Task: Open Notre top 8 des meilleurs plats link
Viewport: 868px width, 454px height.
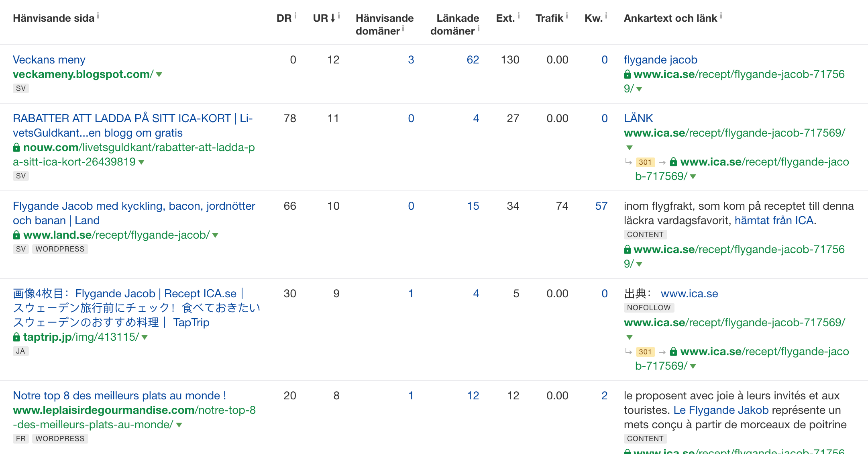Action: coord(120,395)
